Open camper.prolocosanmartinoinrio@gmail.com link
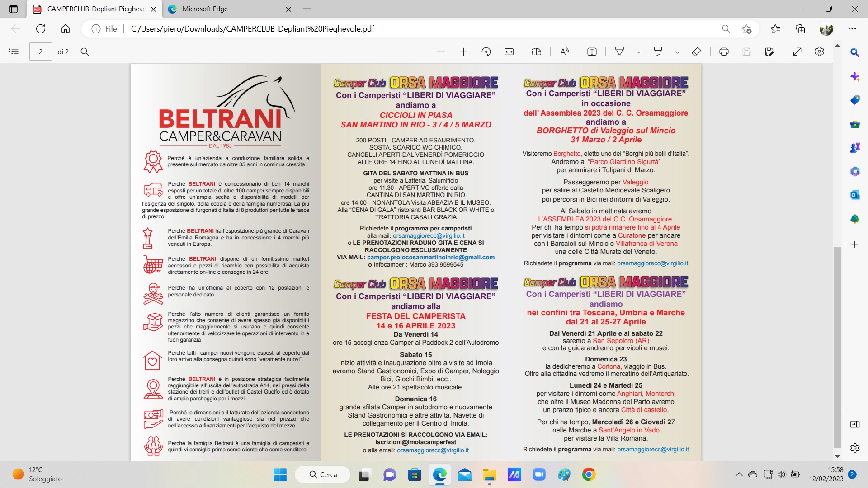Screen dimensions: 868x488 click(x=431, y=257)
